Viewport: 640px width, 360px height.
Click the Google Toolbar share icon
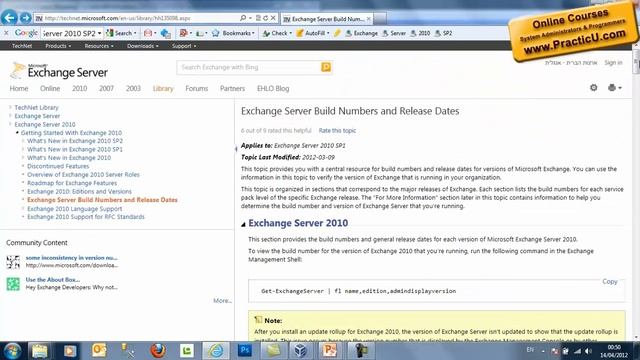pyautogui.click(x=165, y=33)
